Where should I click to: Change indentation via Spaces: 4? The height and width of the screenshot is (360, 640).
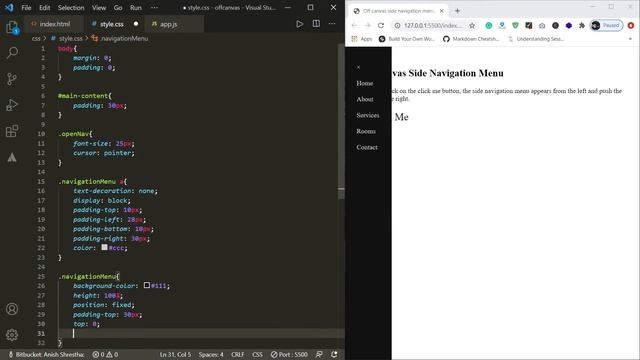[211, 354]
